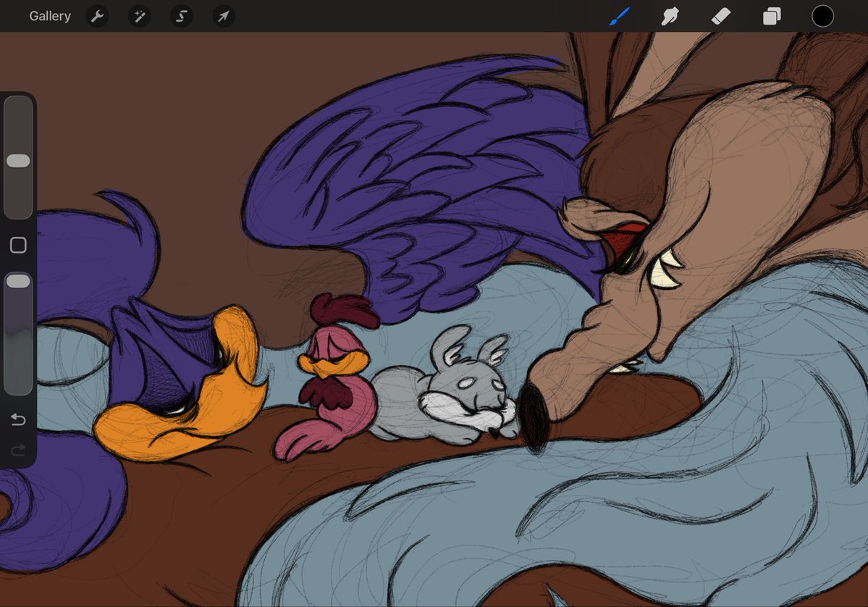Viewport: 868px width, 607px height.
Task: Select the Smudge tool
Action: [670, 16]
